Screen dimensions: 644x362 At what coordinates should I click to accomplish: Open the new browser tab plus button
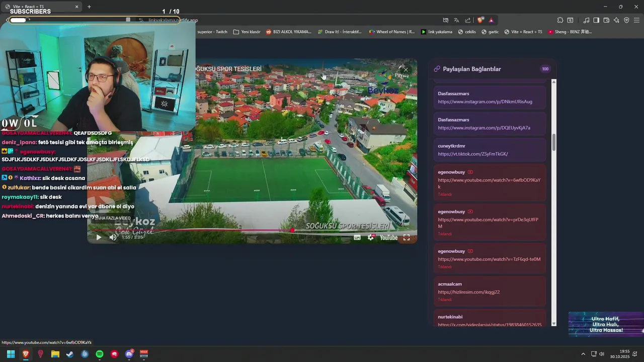coord(89,7)
